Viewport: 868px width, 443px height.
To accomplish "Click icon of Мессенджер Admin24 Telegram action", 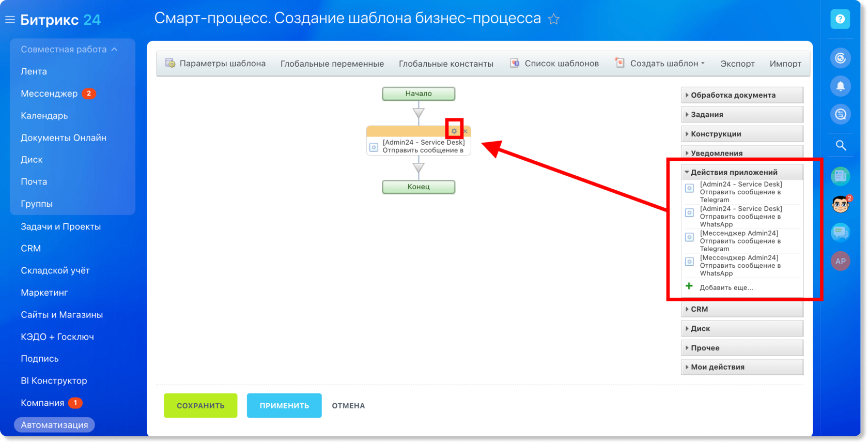I will [x=689, y=237].
